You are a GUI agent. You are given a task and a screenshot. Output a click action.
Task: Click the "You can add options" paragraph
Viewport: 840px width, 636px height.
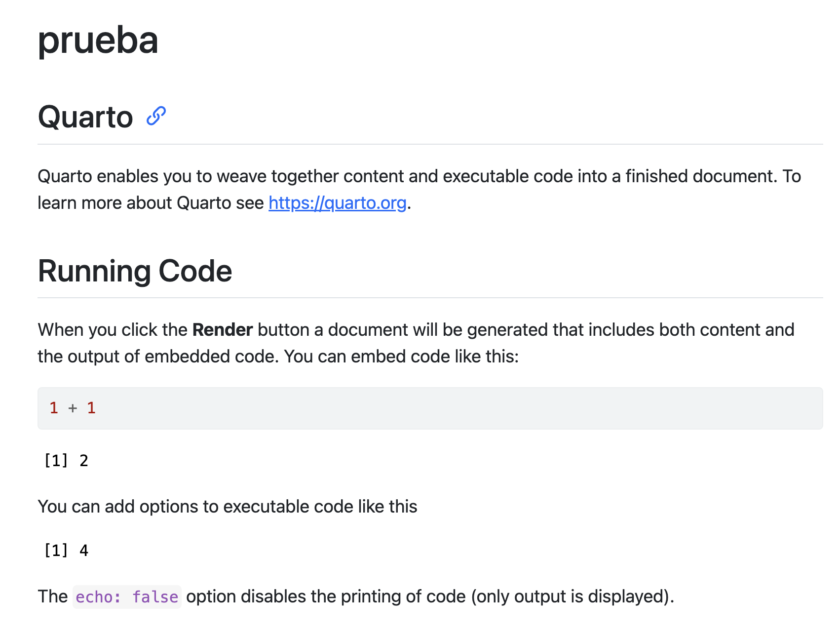tap(228, 507)
